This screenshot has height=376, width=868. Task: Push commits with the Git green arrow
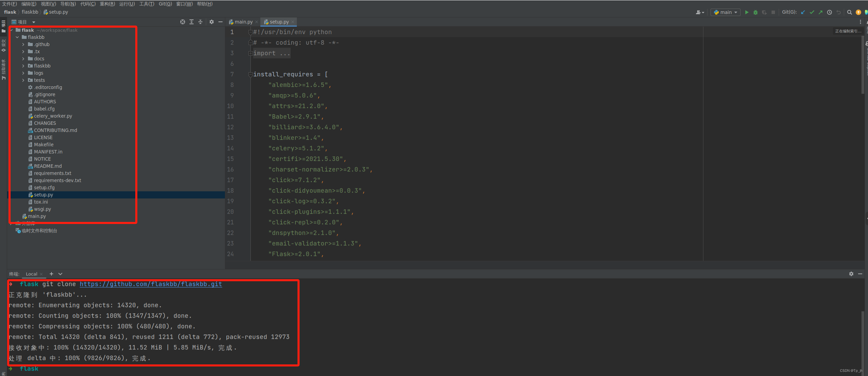click(x=820, y=12)
